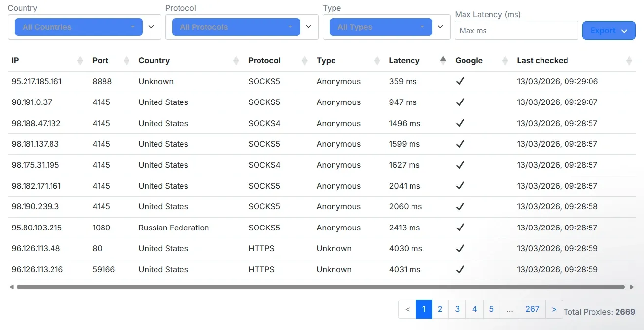Image resolution: width=644 pixels, height=330 pixels.
Task: Sort table by IP column sort icon
Action: 80,61
